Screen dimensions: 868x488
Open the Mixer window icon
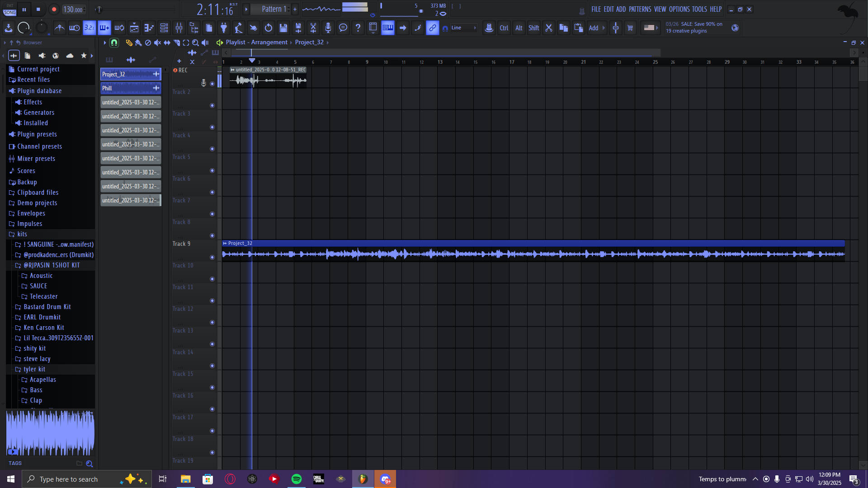pos(179,28)
